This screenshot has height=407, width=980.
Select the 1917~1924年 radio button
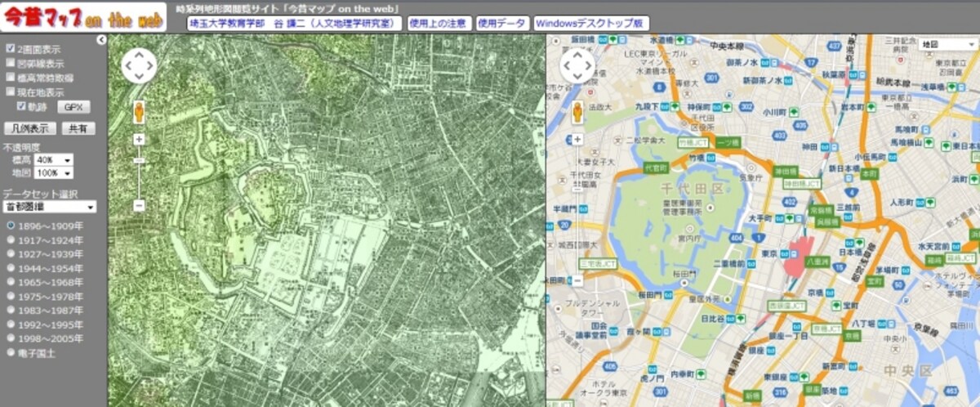[x=11, y=240]
